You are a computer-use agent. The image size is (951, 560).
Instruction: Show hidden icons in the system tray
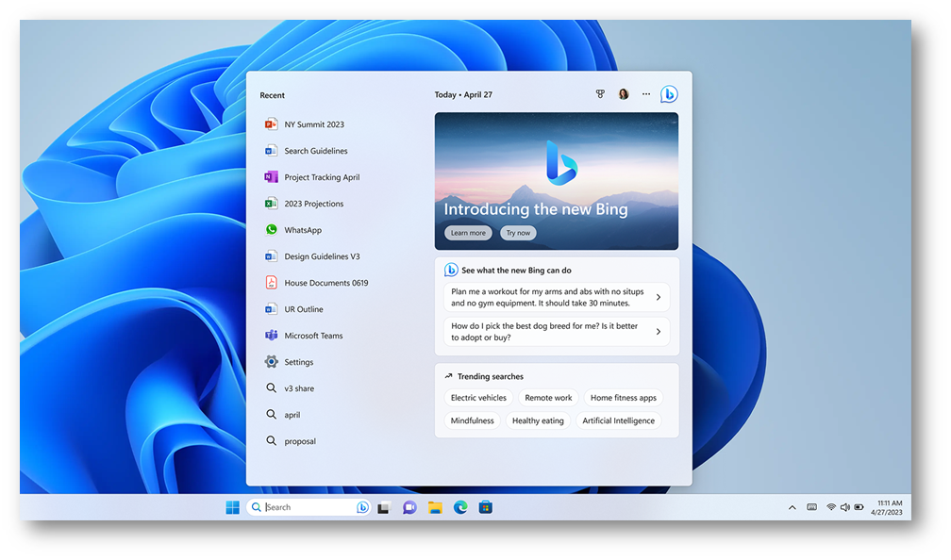click(x=792, y=507)
